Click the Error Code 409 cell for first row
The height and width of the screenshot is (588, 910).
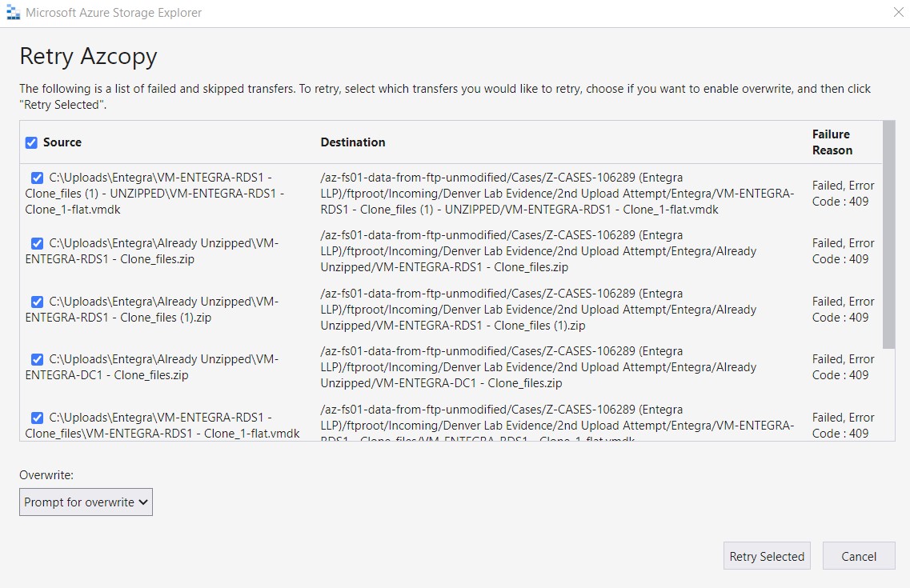pos(844,194)
